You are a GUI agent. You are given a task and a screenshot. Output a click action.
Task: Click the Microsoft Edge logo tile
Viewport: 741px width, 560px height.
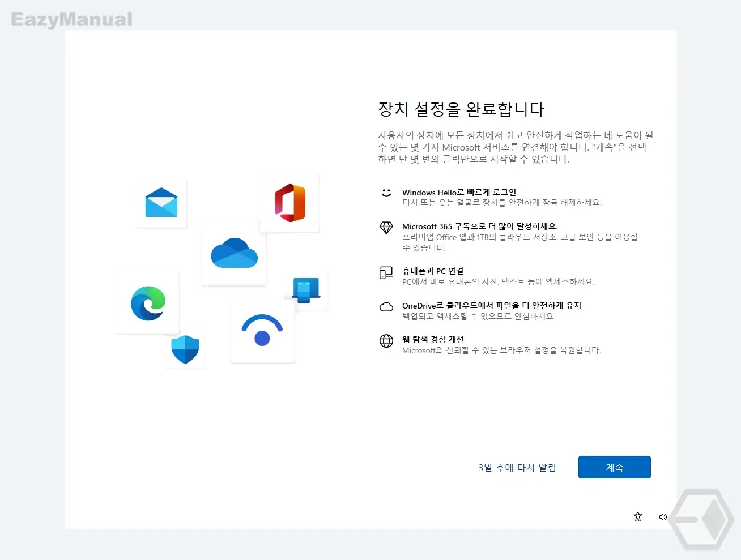[148, 303]
